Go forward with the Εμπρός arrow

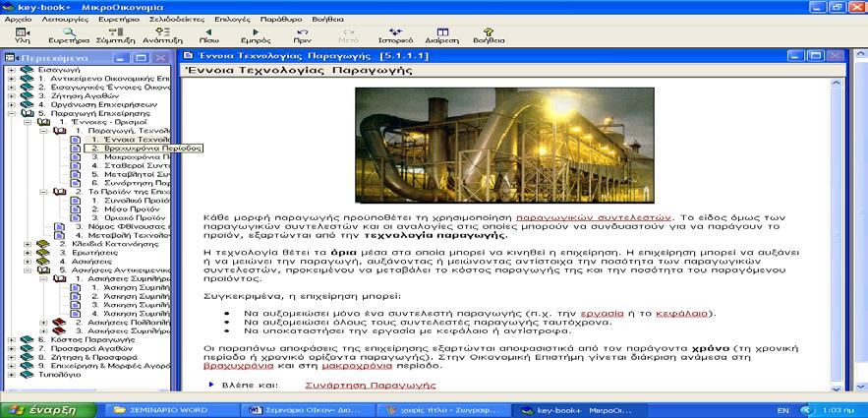point(256,32)
